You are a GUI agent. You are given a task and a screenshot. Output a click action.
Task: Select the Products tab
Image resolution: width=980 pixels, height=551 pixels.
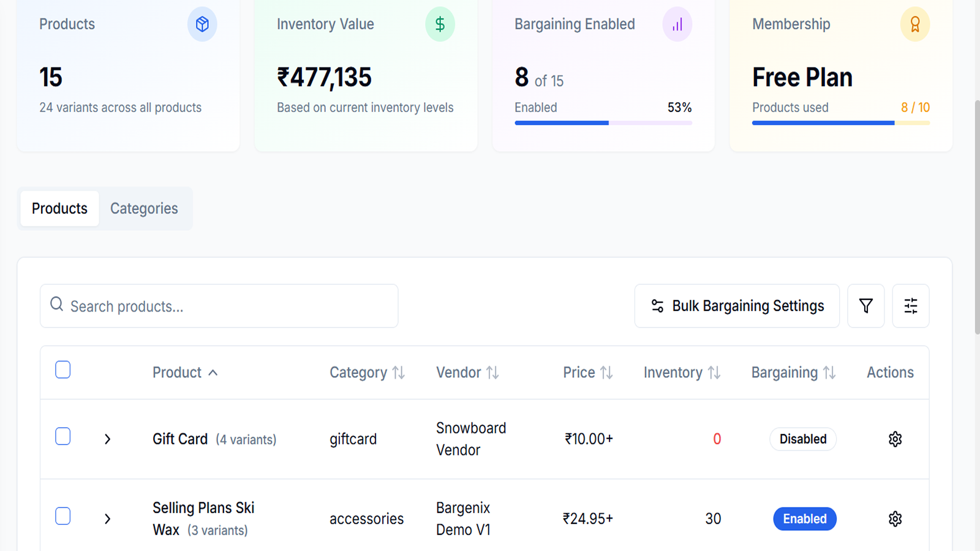click(x=59, y=208)
